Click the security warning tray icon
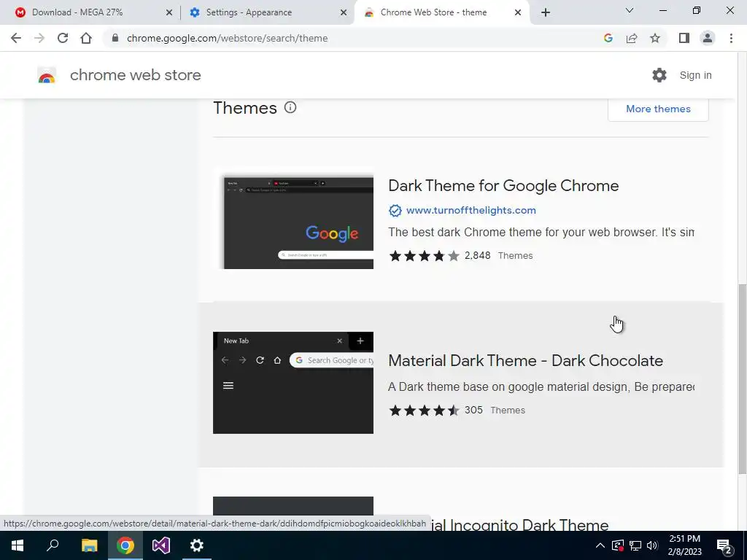This screenshot has width=747, height=560. 617,545
